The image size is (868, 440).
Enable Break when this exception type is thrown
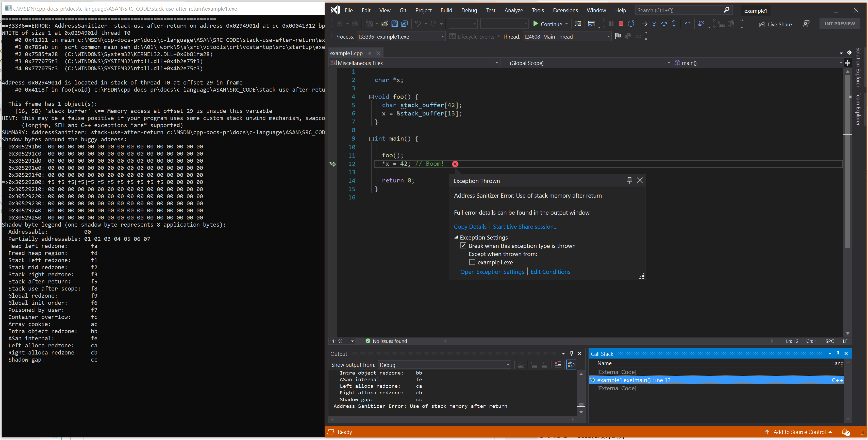coord(463,246)
